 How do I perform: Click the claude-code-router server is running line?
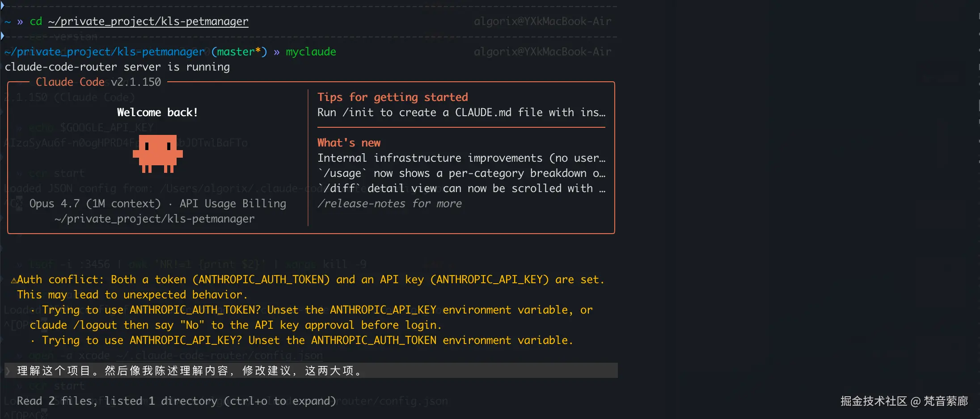pyautogui.click(x=117, y=67)
